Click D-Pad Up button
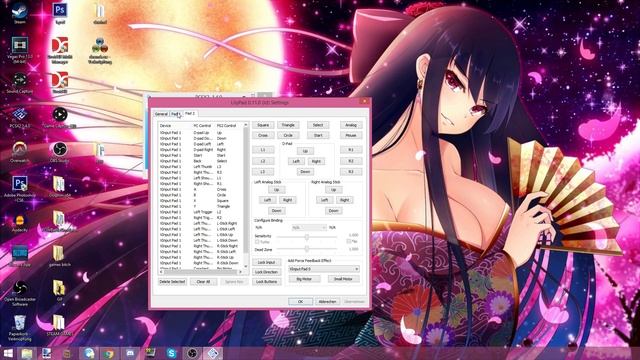 coord(305,151)
